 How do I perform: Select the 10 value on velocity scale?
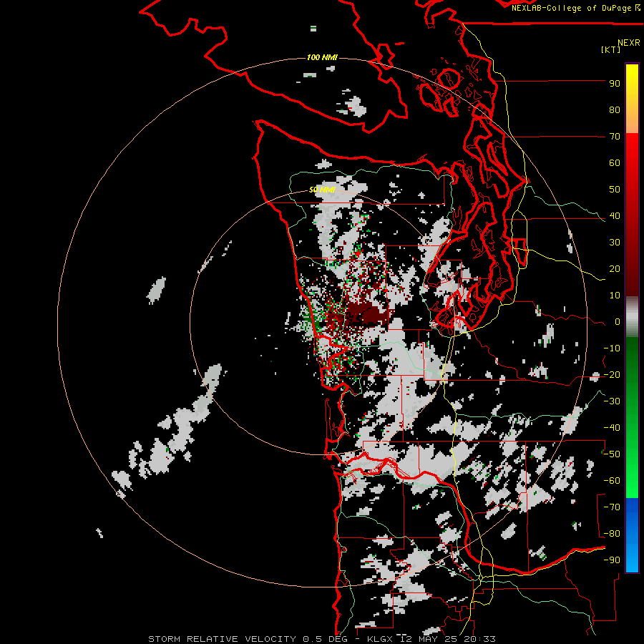(x=615, y=296)
